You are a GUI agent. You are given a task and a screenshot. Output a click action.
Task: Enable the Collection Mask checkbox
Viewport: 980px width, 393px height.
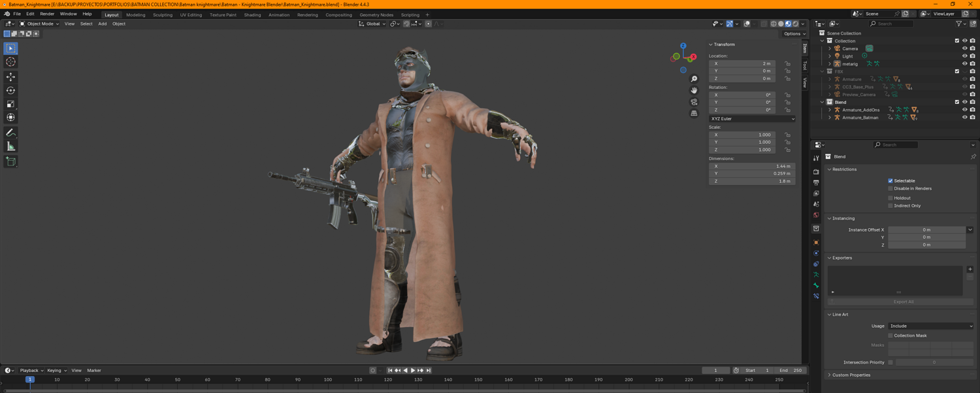[890, 335]
